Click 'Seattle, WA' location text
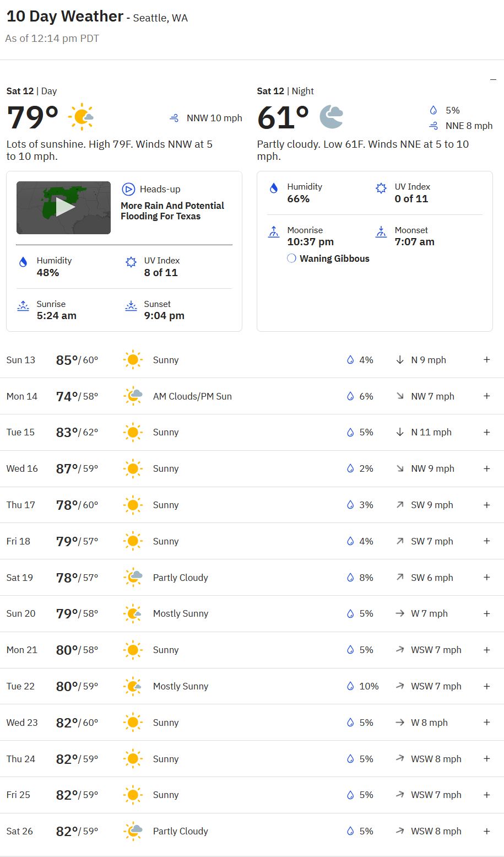Image resolution: width=504 pixels, height=857 pixels. [x=160, y=18]
